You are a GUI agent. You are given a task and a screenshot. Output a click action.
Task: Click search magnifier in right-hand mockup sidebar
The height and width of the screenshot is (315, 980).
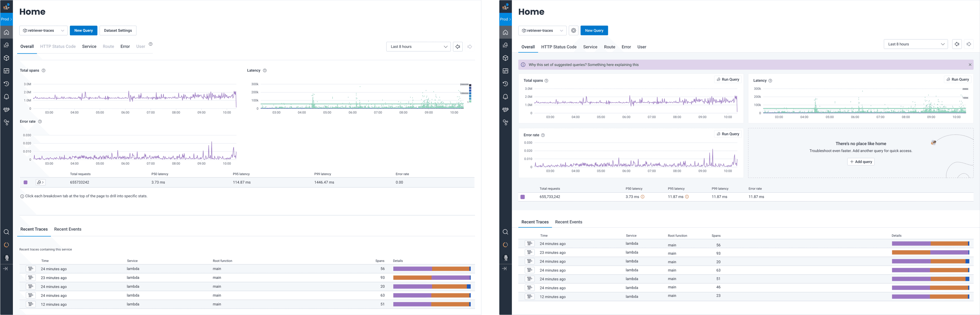tap(505, 232)
